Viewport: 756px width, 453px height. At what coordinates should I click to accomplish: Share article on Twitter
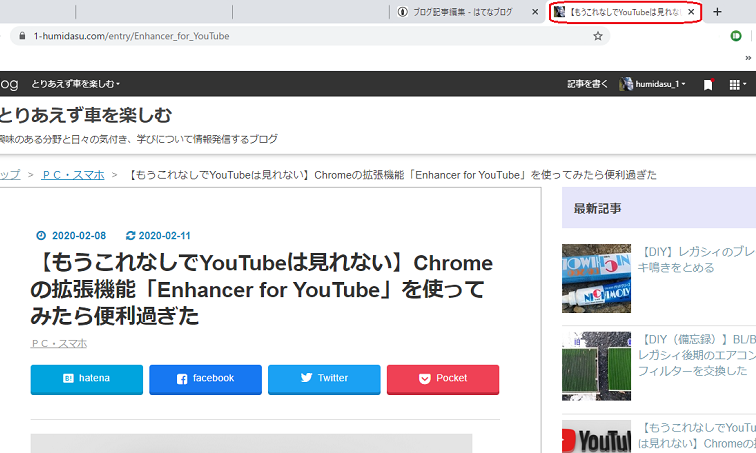(x=324, y=379)
